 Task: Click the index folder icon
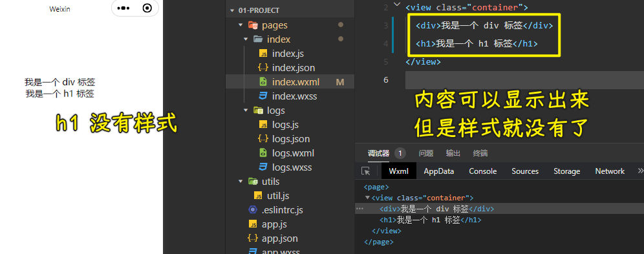click(258, 39)
